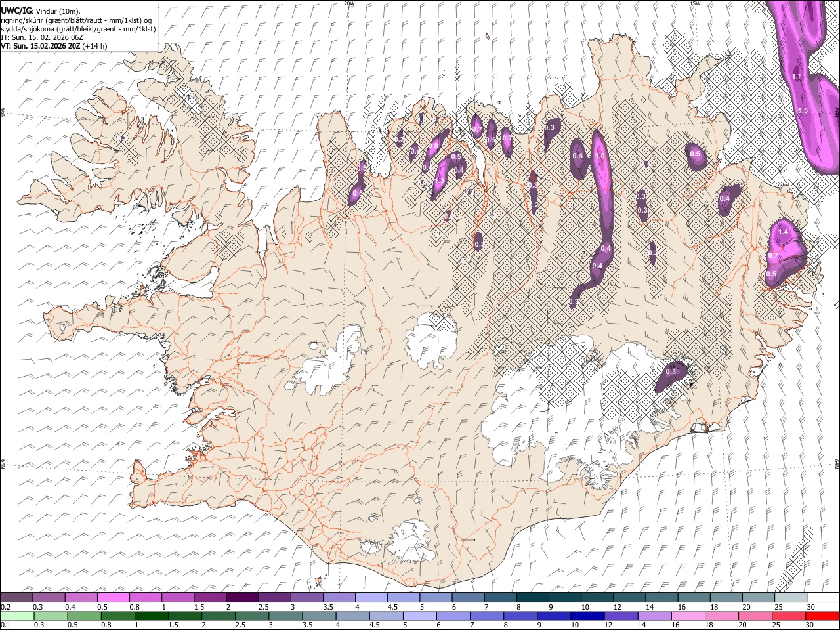
Task: Click the '1.0' value on the long central band
Action: click(599, 156)
